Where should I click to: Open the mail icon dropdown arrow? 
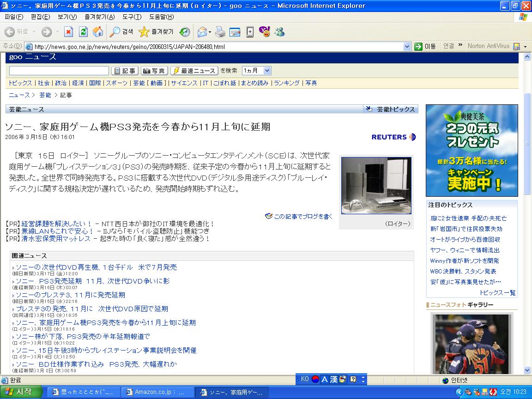point(210,32)
